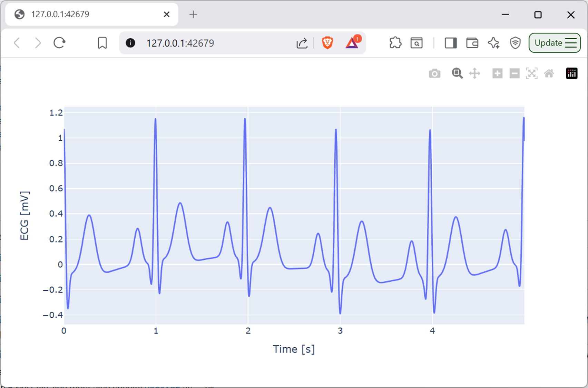Open the Brave Wallet icon
The image size is (588, 388).
pyautogui.click(x=472, y=43)
